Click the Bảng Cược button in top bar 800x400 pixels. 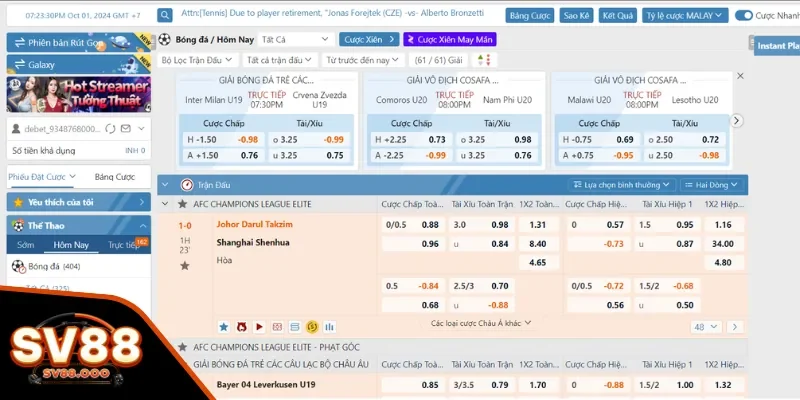(530, 16)
